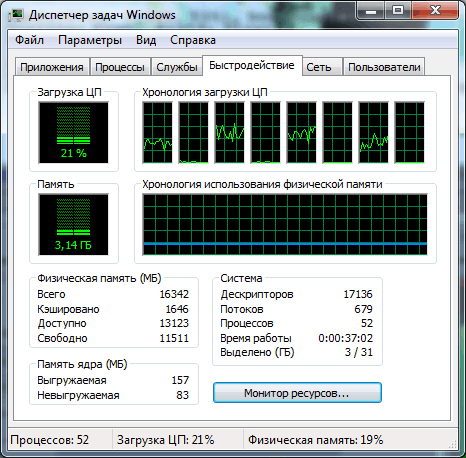Click the third CPU core history graph
Image resolution: width=466 pixels, height=458 pixels.
(229, 133)
